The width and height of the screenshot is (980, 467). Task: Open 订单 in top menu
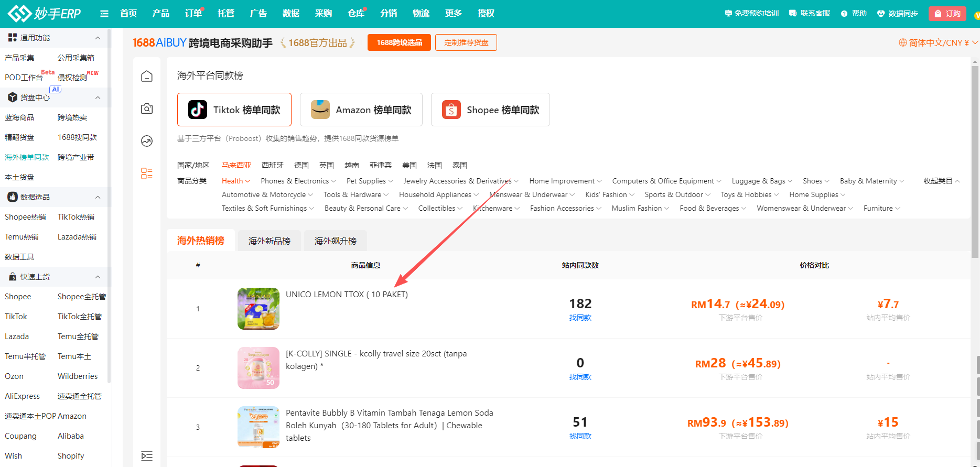point(193,14)
